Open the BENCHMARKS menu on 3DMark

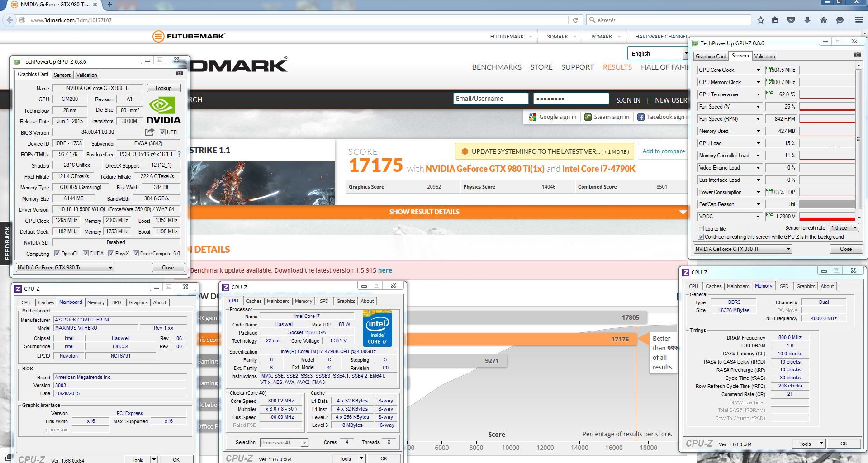coord(497,67)
